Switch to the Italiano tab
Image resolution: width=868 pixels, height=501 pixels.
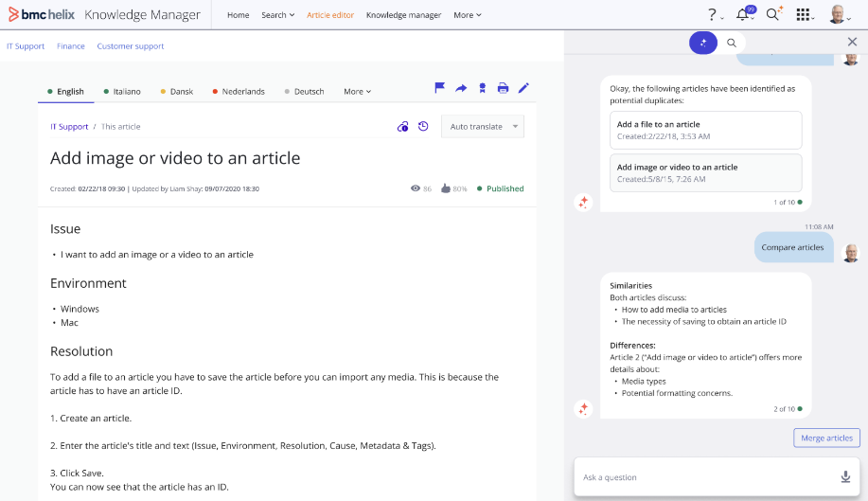pos(122,91)
